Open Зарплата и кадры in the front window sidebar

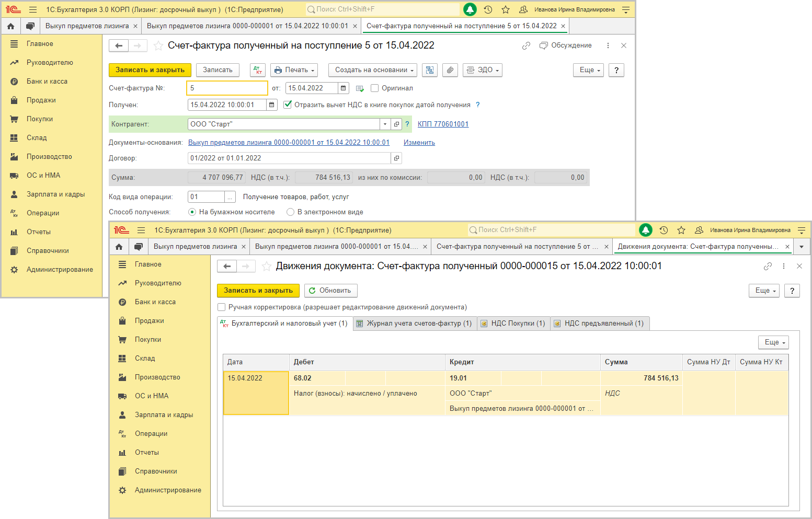point(164,415)
